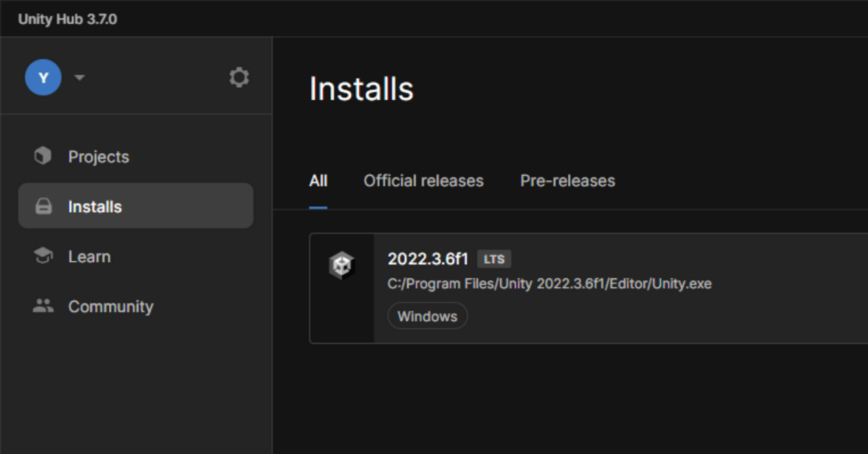Select the 2022.3.6f1 version title

428,259
